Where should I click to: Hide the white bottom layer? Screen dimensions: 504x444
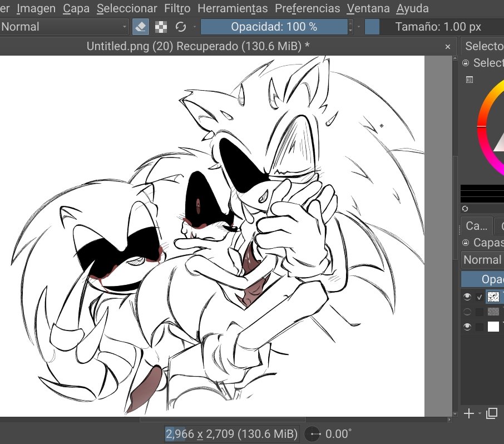click(x=467, y=327)
